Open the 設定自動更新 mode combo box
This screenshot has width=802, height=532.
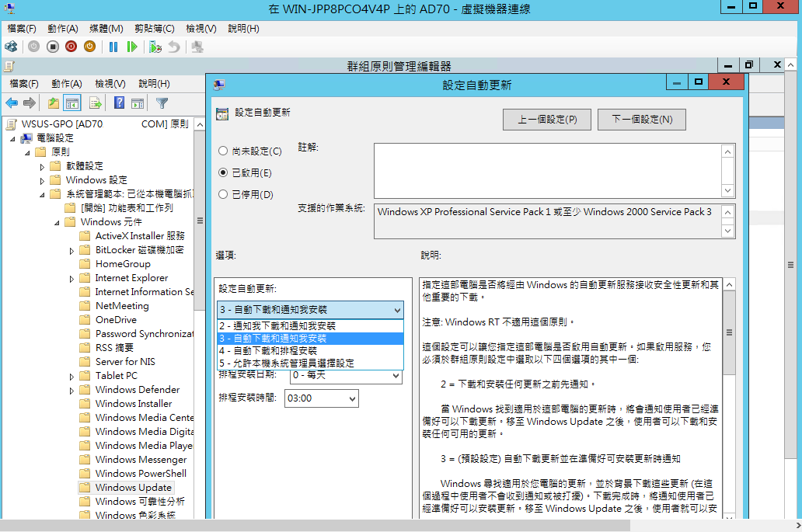pos(311,310)
